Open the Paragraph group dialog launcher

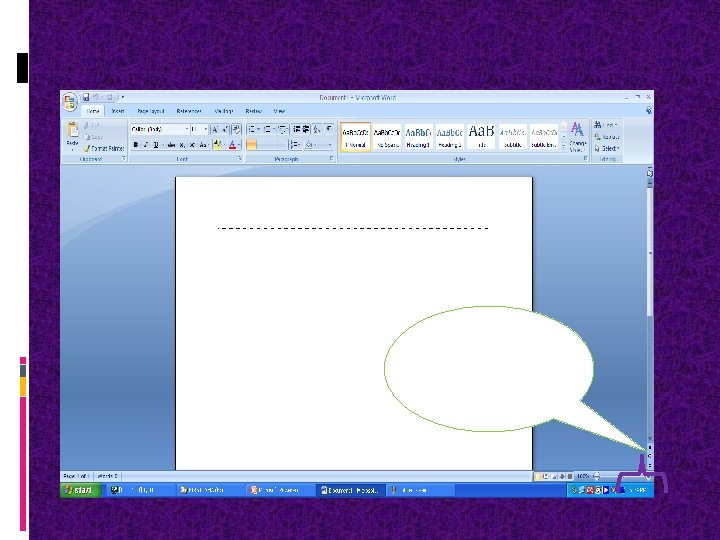tap(332, 159)
